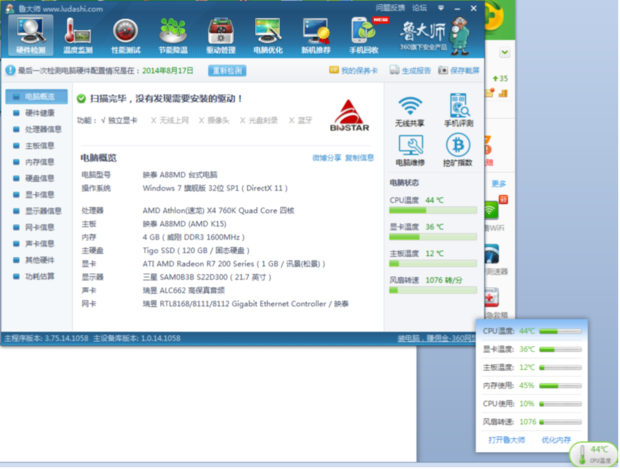Click the 复制信息 copy info link

tap(359, 158)
